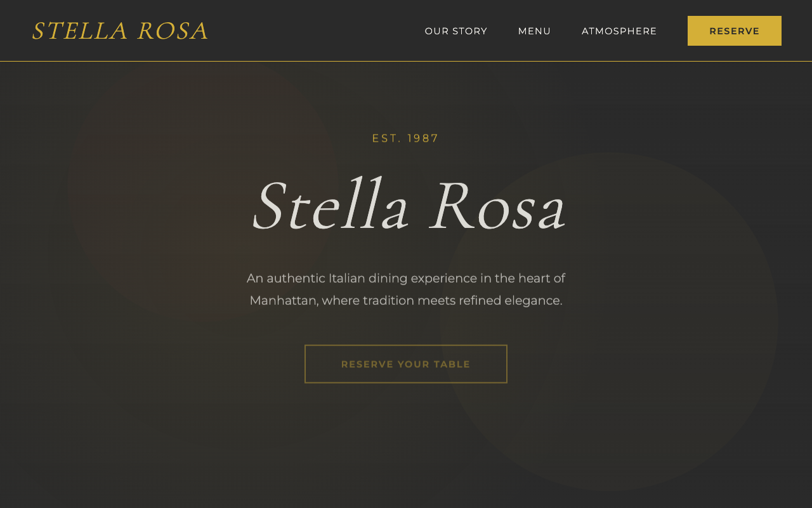Click MENU between OUR STORY and ATMOSPHERE
The width and height of the screenshot is (812, 508).
(534, 30)
